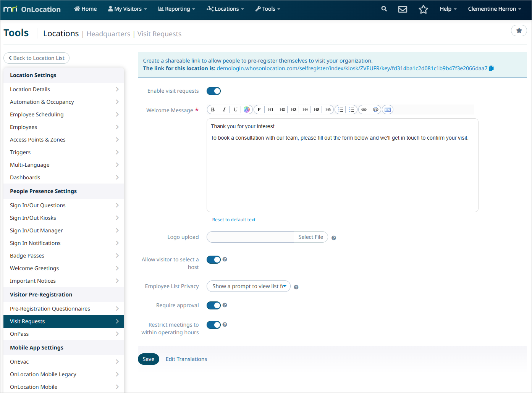Insert a bulleted list in the editor
532x393 pixels.
[352, 110]
